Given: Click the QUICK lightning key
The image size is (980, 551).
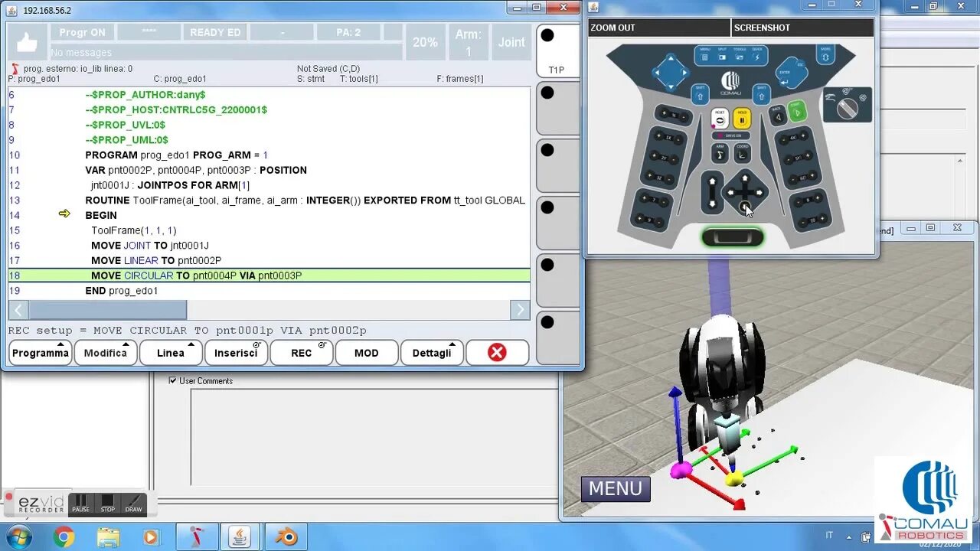Looking at the screenshot, I should point(757,56).
